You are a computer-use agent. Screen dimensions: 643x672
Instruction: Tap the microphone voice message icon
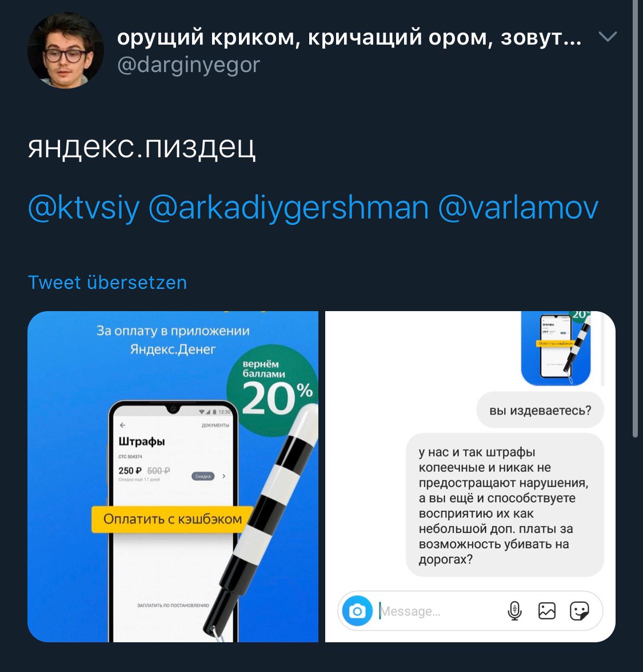point(514,611)
